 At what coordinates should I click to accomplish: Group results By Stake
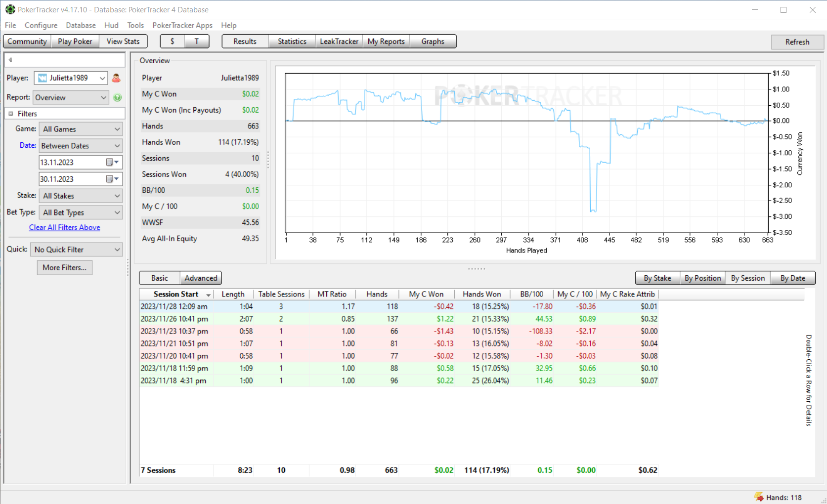[x=657, y=278]
